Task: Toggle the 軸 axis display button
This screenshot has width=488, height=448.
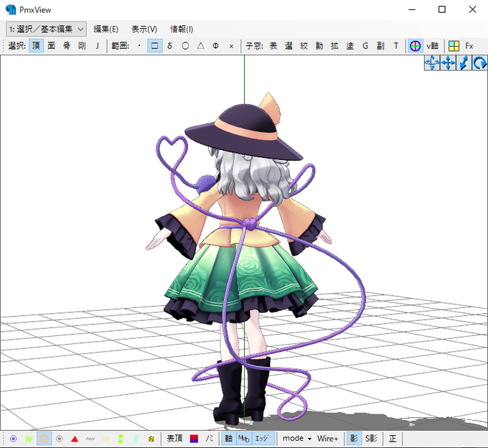Action: point(229,439)
